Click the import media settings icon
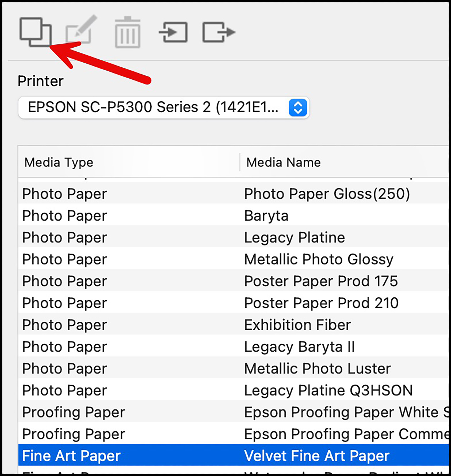Screen dimensions: 451x476 click(x=173, y=32)
